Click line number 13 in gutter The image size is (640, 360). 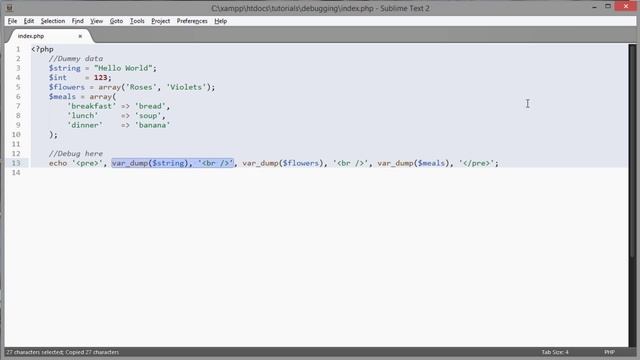(16, 163)
